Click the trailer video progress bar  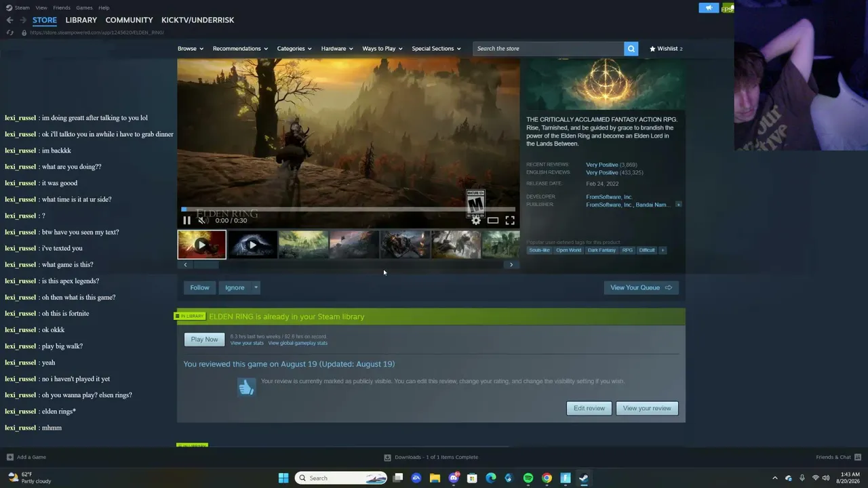click(349, 209)
